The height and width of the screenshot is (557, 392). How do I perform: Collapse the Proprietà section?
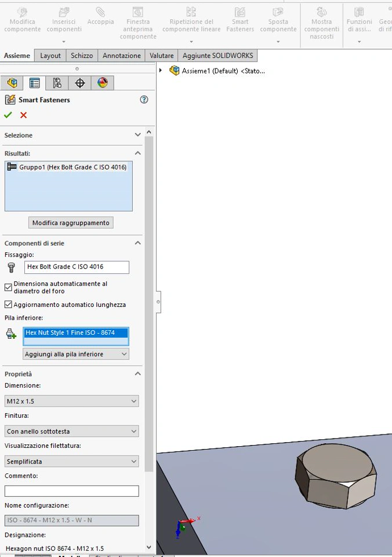138,374
